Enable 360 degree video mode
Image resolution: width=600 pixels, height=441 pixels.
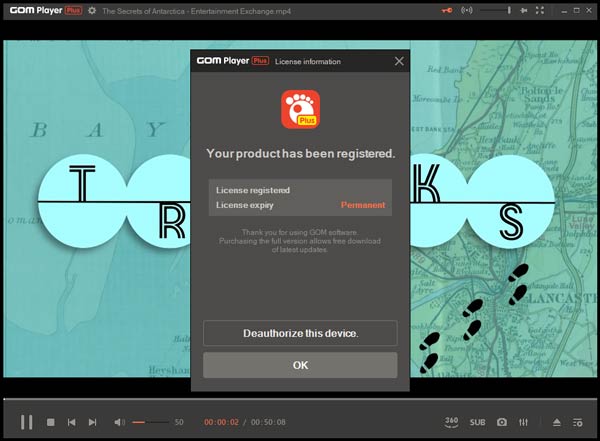452,422
